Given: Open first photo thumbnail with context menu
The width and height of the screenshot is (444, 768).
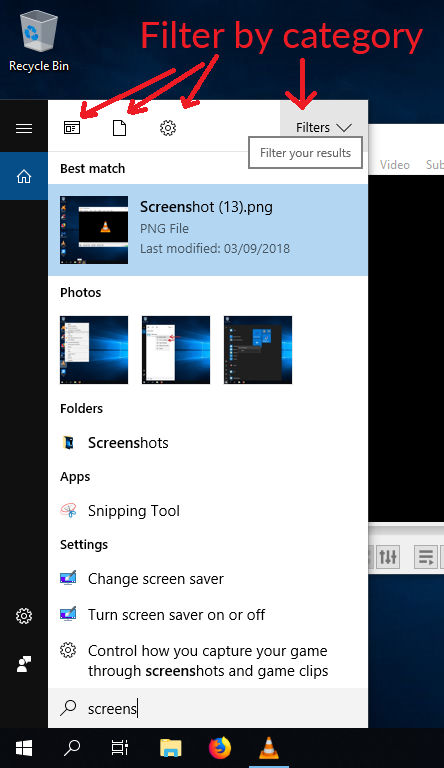Looking at the screenshot, I should 94,350.
